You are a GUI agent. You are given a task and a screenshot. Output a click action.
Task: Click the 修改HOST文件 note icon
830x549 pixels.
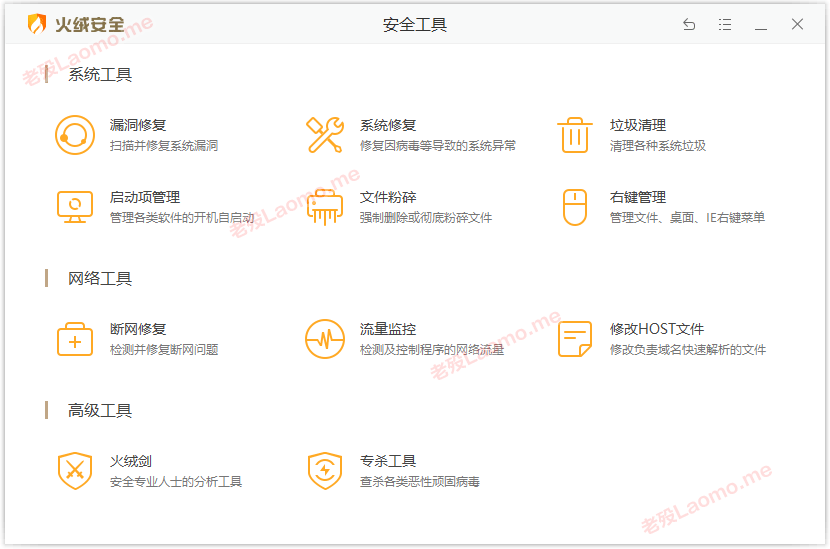pyautogui.click(x=575, y=339)
